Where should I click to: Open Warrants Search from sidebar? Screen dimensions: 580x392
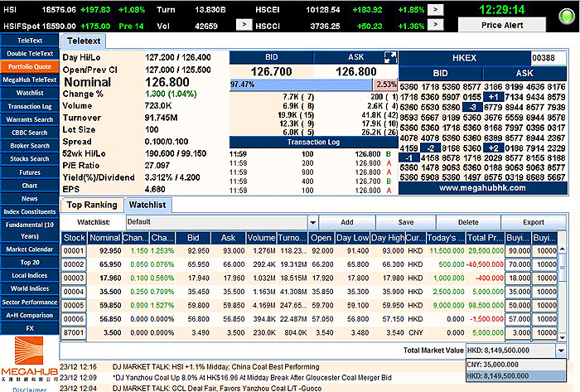coord(30,119)
